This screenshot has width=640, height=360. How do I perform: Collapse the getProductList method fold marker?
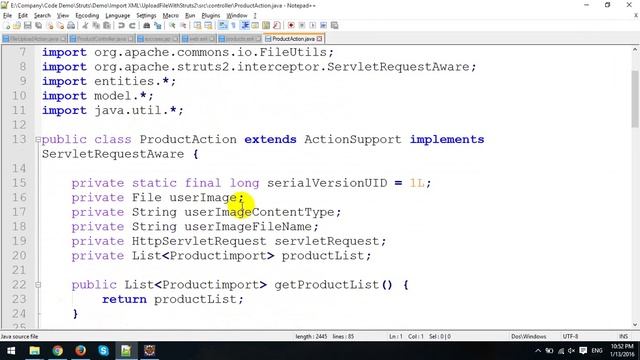[38, 285]
